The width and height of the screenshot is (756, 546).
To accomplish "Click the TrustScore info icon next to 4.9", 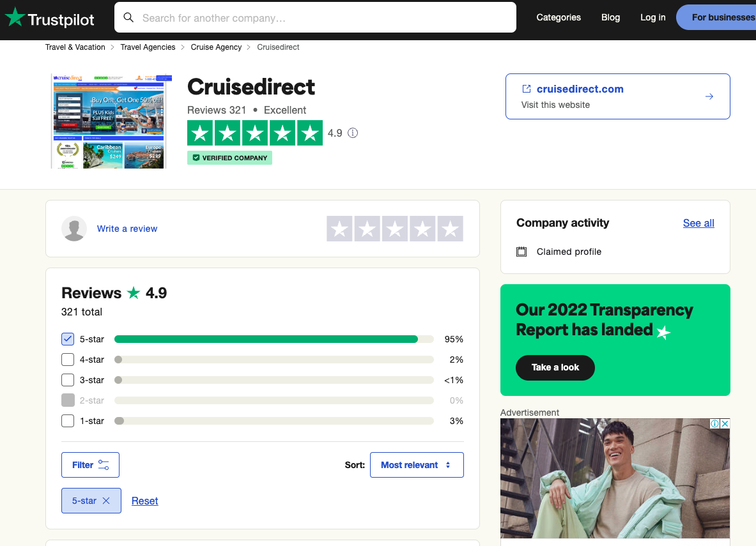I will 353,133.
